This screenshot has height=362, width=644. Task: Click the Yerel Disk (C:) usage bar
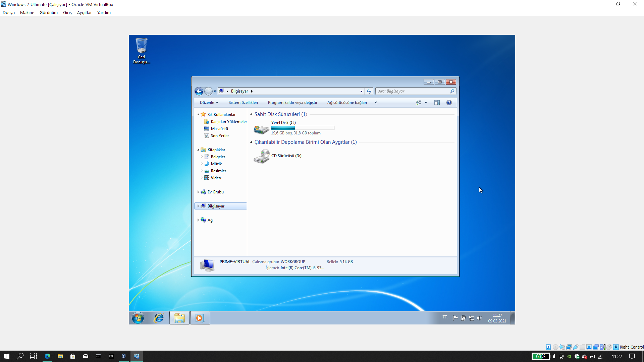[302, 128]
